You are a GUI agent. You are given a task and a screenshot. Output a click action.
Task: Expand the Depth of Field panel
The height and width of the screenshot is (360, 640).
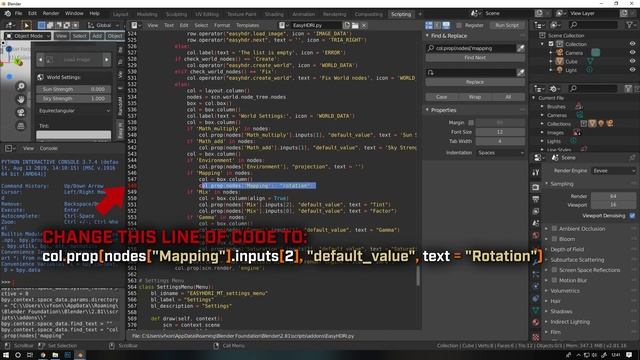547,249
